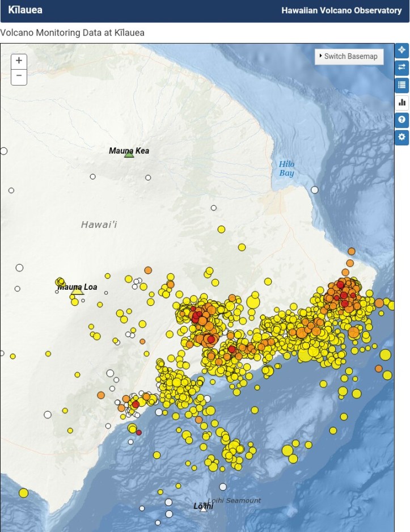This screenshot has height=532, width=410.
Task: Click the Hawai'i island map label
Action: point(99,225)
